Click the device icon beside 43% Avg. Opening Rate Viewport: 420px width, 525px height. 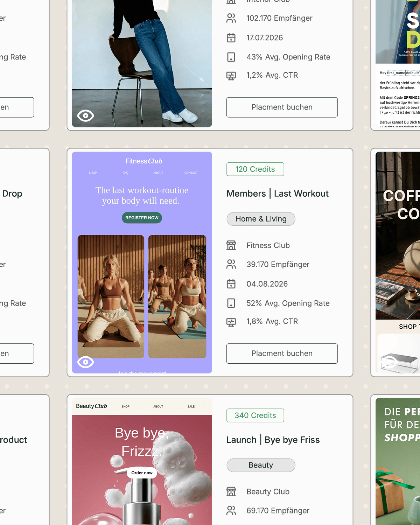231,57
